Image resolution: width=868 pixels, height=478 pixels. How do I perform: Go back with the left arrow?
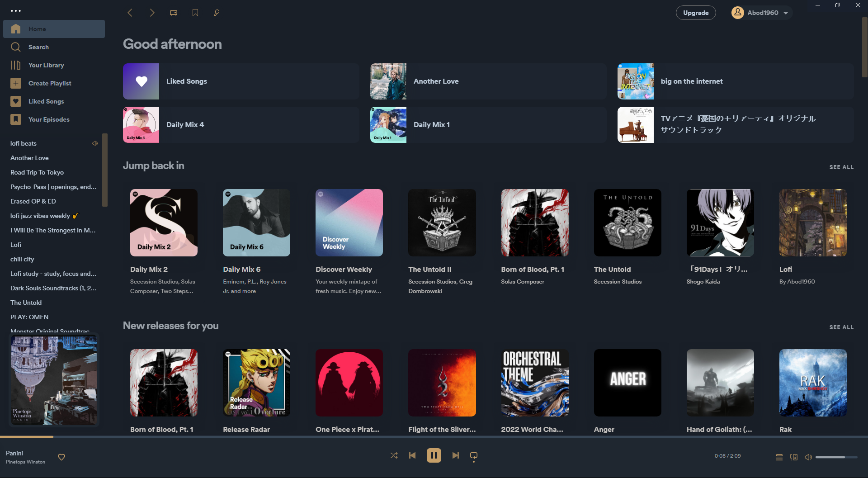pyautogui.click(x=130, y=13)
